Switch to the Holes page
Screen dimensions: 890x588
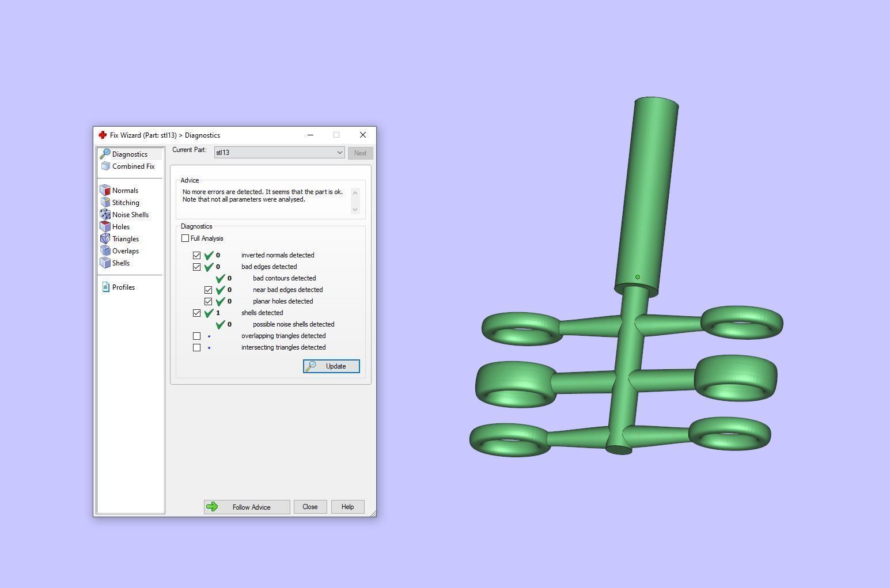point(121,227)
